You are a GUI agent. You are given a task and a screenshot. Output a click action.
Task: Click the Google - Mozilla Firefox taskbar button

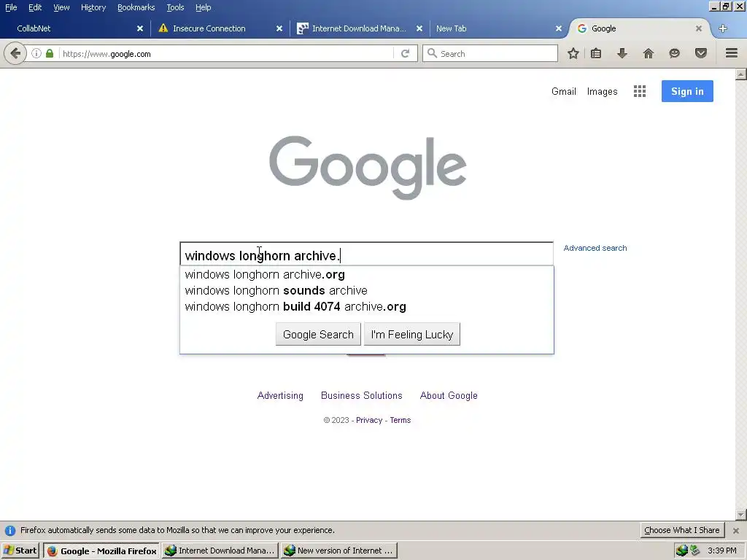point(101,551)
